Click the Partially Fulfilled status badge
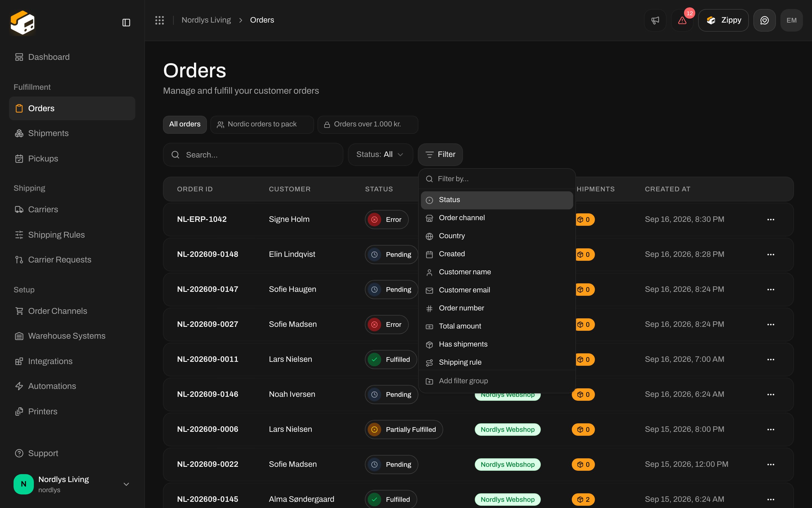The width and height of the screenshot is (812, 508). click(404, 429)
